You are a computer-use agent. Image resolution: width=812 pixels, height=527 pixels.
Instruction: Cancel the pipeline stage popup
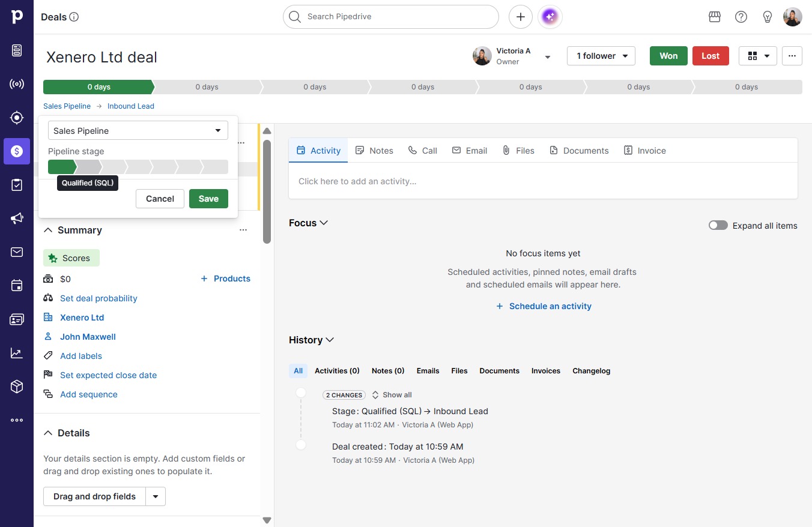pos(160,199)
